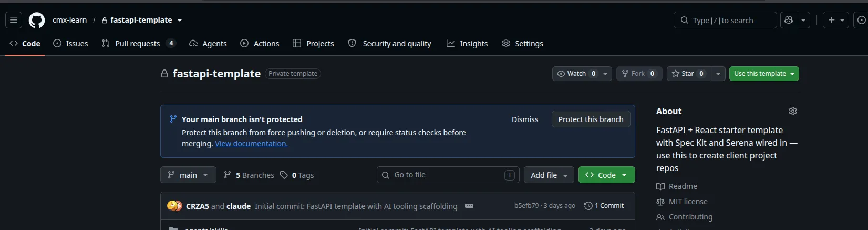Screen dimensions: 868x230
Task: Open the Agents tab
Action: [208, 43]
